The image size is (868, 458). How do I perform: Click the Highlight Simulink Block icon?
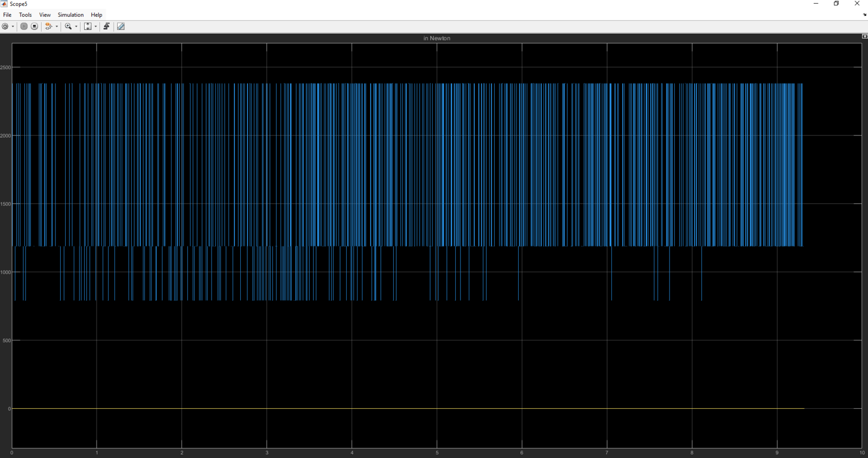(49, 26)
